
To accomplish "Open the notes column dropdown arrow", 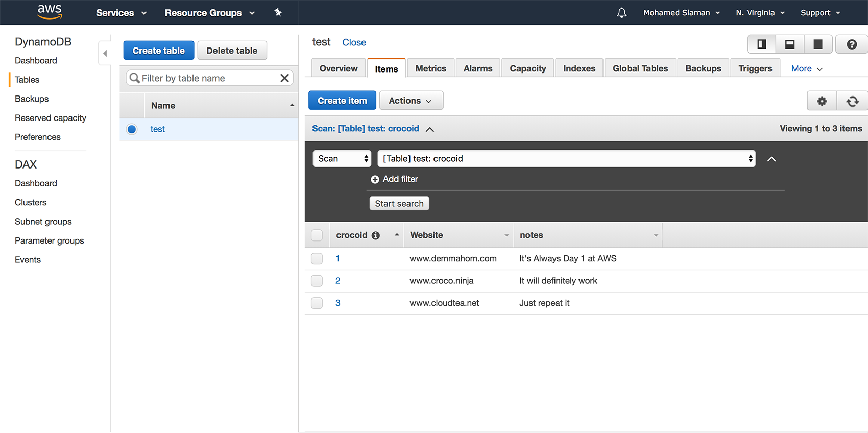I will point(656,235).
